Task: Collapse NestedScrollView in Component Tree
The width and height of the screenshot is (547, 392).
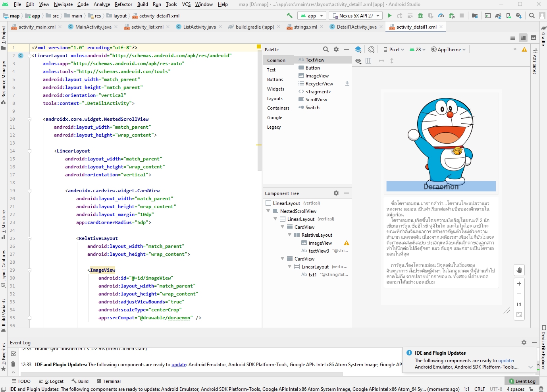Action: (x=268, y=211)
